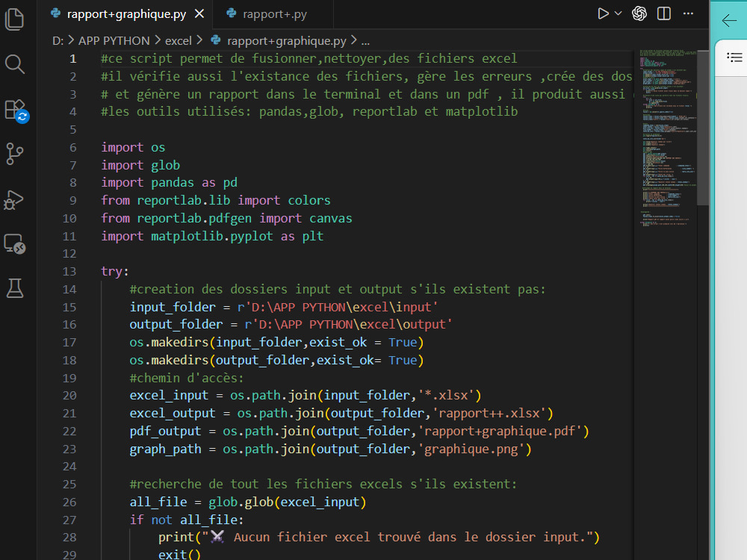The image size is (747, 560).
Task: Click the 'graphique.png' string literal
Action: [x=471, y=449]
